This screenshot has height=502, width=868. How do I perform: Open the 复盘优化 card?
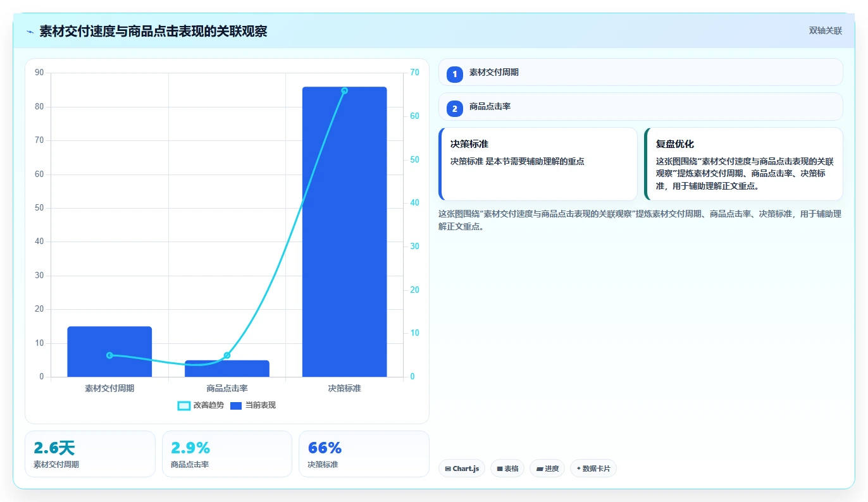pos(743,164)
